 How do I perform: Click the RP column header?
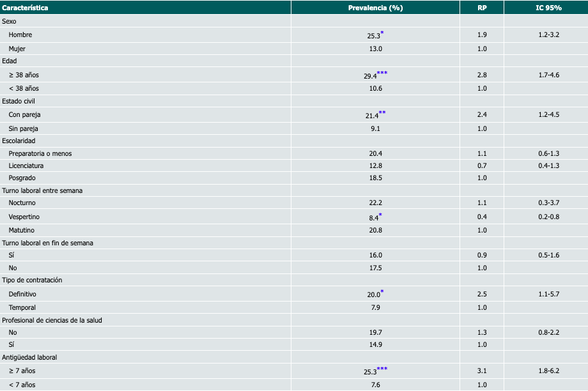(x=482, y=8)
